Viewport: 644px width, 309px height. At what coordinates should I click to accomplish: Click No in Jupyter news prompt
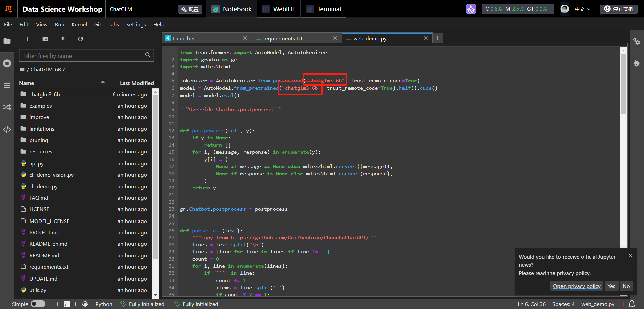(x=626, y=286)
